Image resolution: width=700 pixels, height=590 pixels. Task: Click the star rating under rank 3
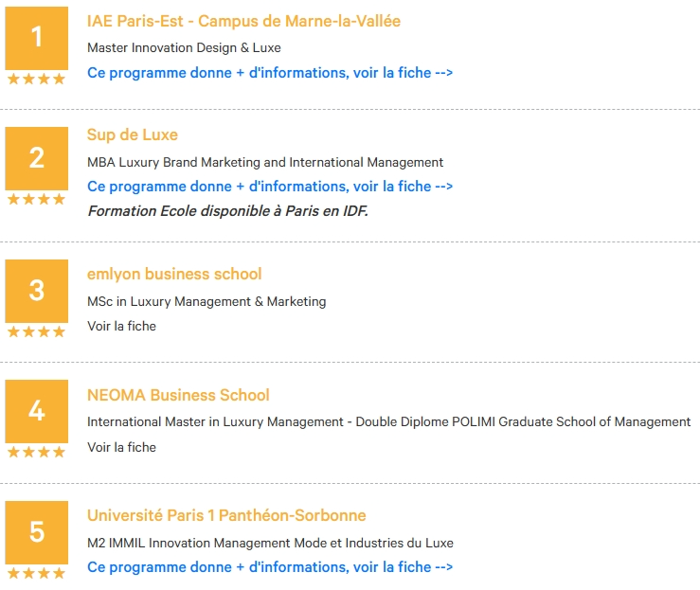point(37,331)
